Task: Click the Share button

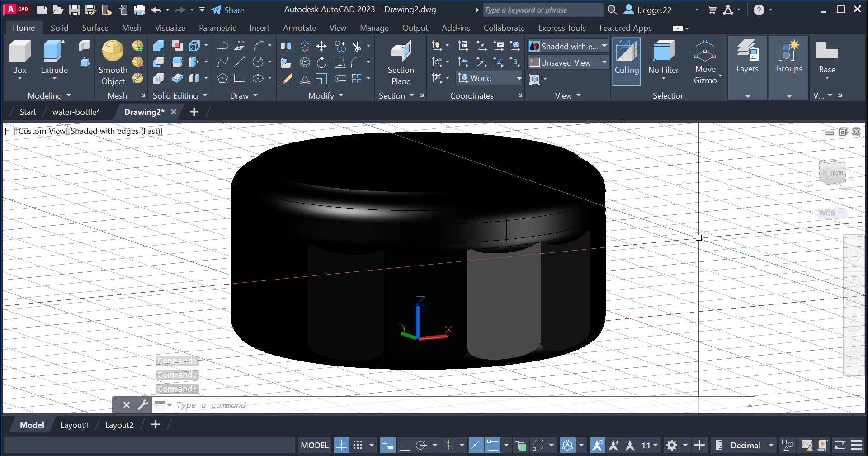Action: [x=227, y=10]
